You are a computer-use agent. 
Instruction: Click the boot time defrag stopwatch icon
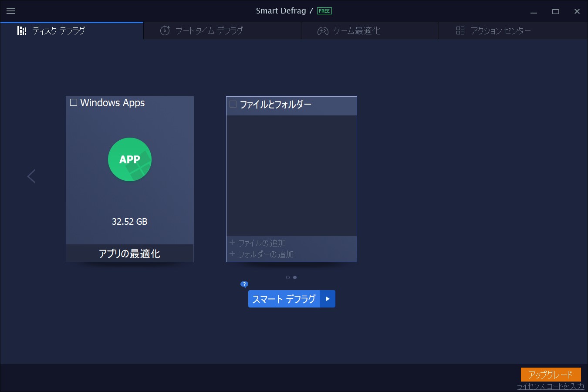[164, 30]
